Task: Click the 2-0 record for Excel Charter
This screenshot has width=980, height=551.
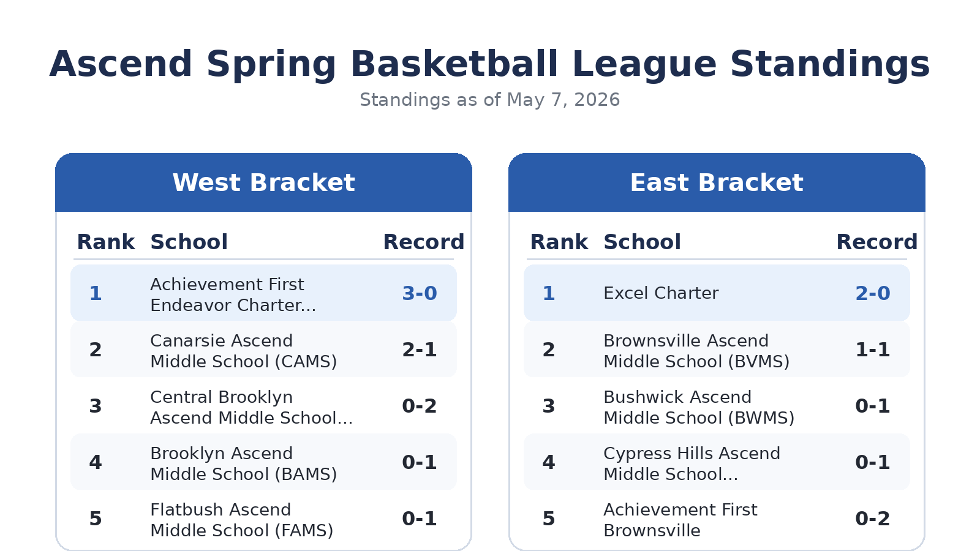Action: coord(873,293)
